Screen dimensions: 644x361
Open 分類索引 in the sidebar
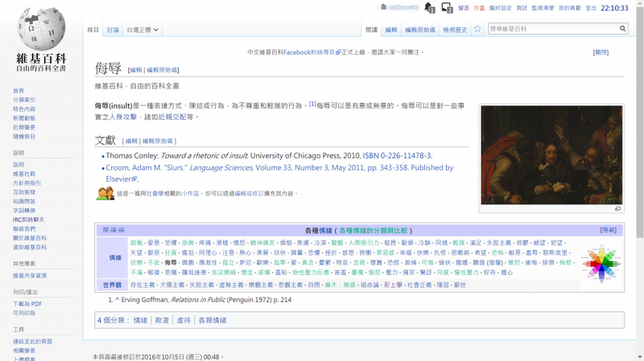[x=24, y=100]
